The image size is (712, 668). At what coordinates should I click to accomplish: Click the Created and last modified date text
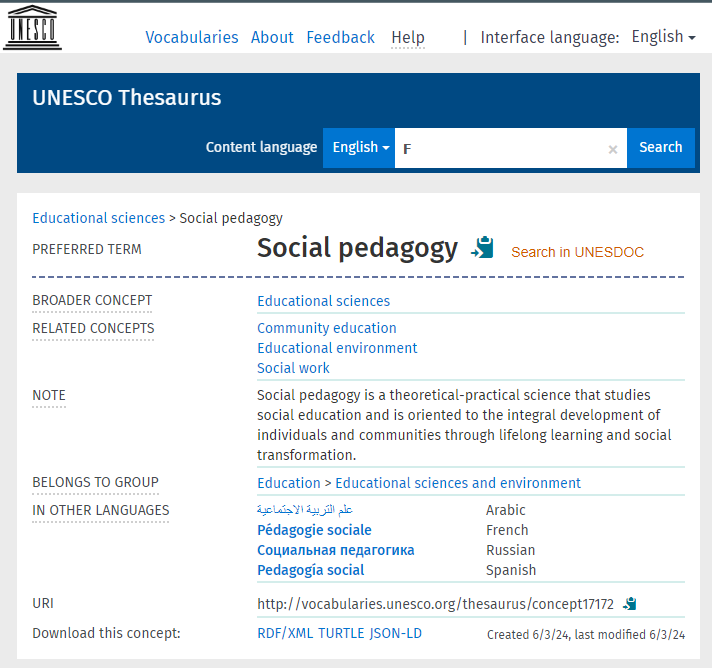(586, 634)
